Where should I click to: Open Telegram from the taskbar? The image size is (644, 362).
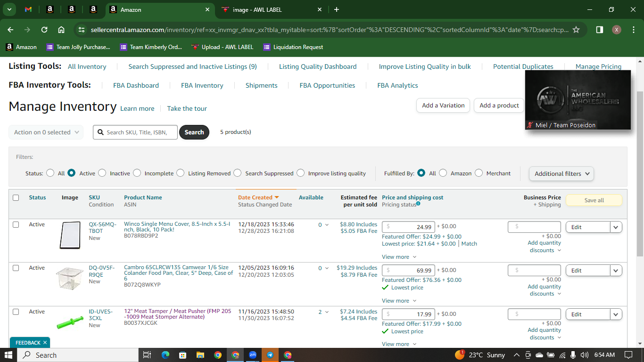tap(270, 355)
